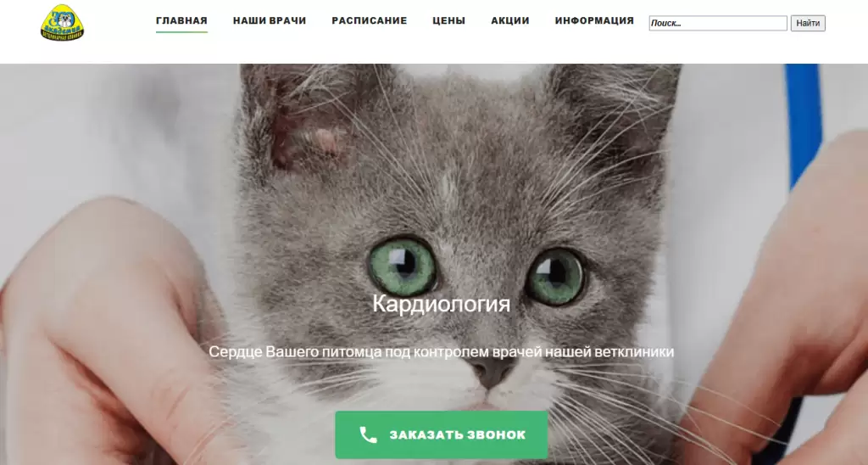Click the green underline beneath ГЛАВНАЯ
This screenshot has height=465, width=868.
coord(181,32)
